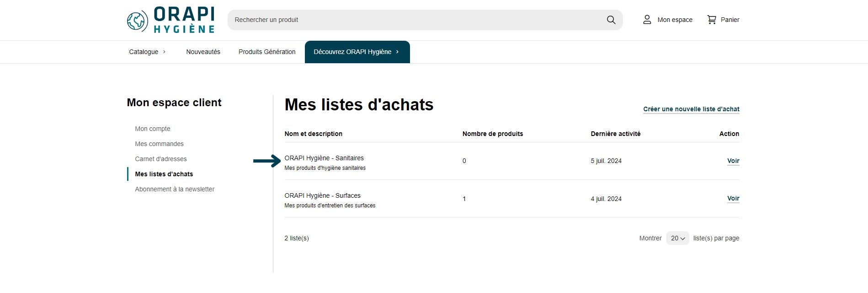The height and width of the screenshot is (293, 868).
Task: Click description Mes produits d'entretien des surfaces
Action: [x=330, y=206]
